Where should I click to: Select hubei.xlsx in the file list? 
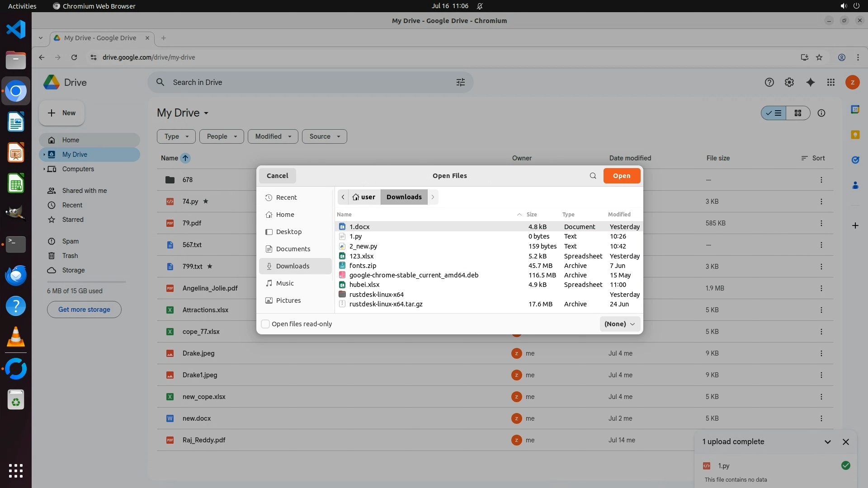[364, 285]
